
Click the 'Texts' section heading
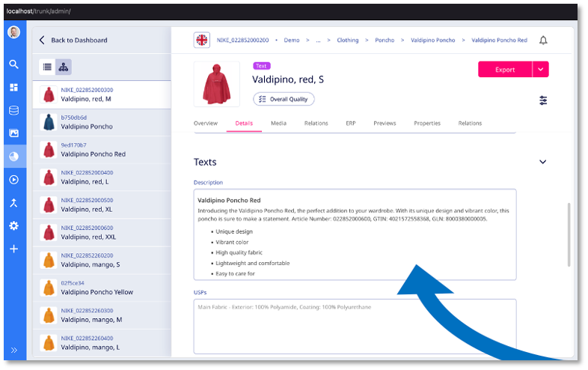[205, 162]
